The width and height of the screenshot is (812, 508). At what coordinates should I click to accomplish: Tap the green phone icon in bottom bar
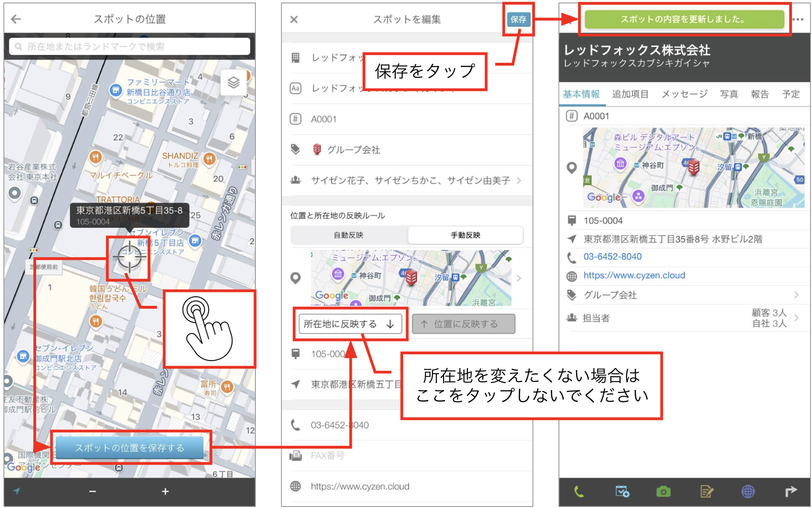(x=579, y=491)
